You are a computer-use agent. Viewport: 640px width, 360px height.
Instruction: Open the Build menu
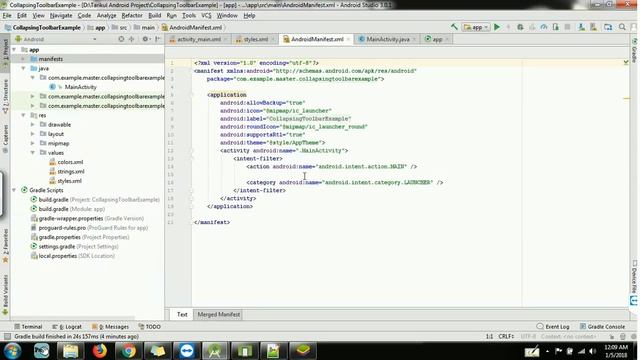(x=154, y=16)
